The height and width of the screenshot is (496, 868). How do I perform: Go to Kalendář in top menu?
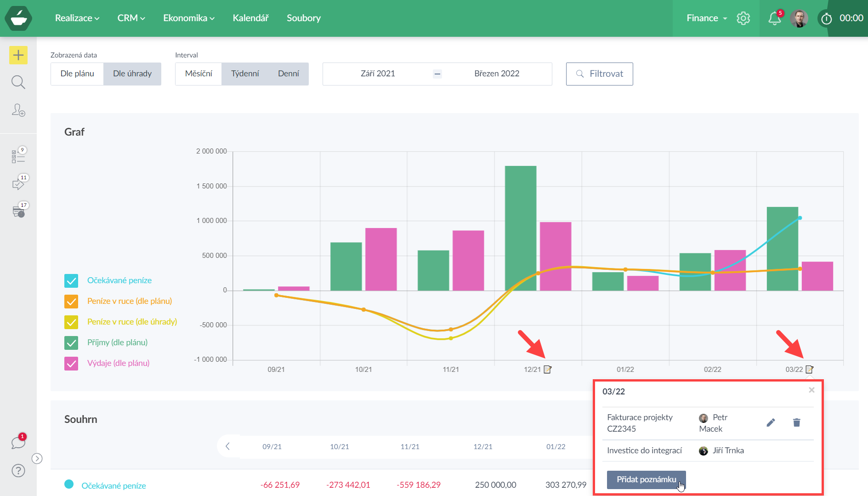250,18
